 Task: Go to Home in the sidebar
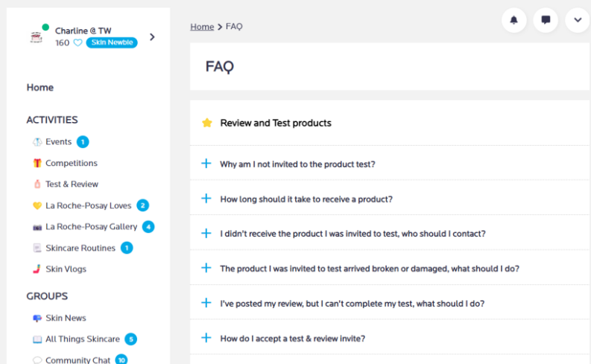click(40, 87)
